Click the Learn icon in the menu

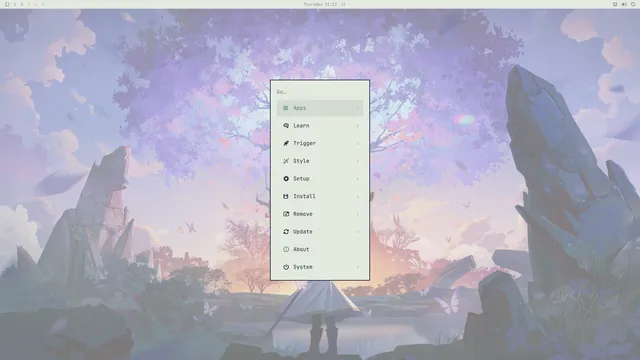point(286,126)
